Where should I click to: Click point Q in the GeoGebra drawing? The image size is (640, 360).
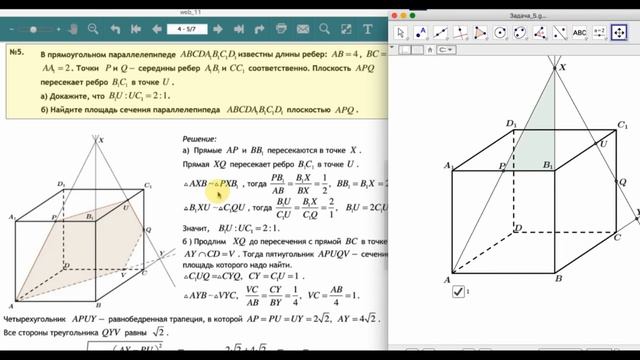(x=616, y=180)
